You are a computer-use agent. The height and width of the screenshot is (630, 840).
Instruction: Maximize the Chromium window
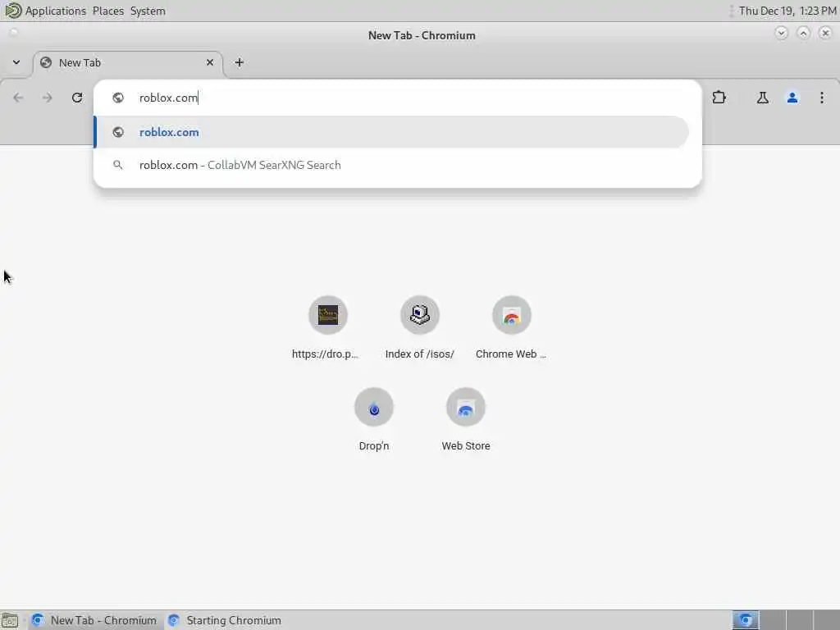(x=803, y=33)
